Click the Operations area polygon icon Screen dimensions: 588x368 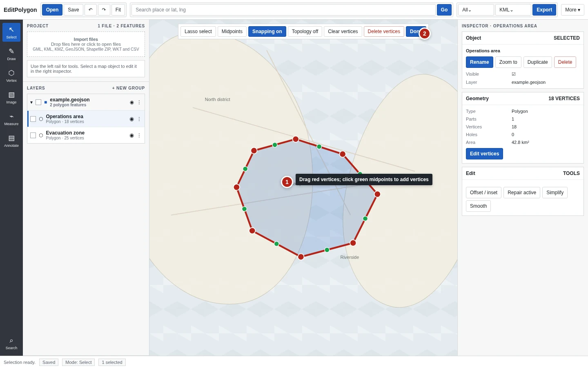point(41,119)
